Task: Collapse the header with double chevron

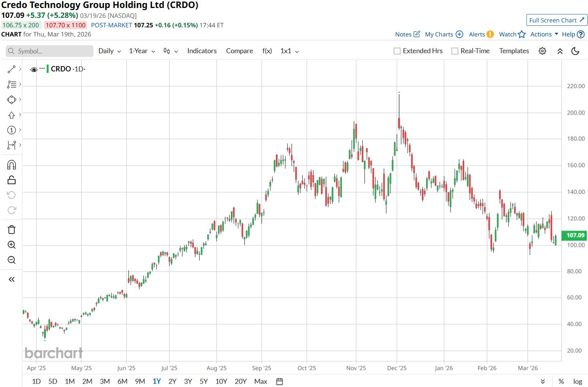Action: coord(560,51)
